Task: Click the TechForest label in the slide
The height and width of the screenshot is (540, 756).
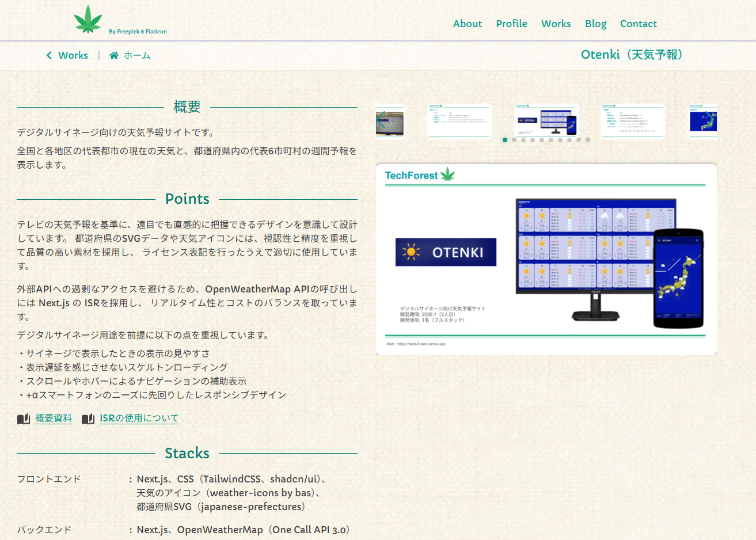Action: [412, 176]
